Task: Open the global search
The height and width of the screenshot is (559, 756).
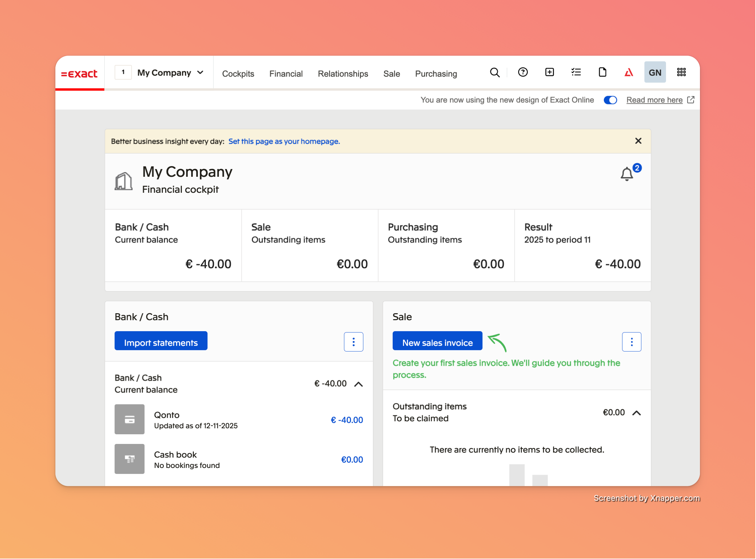Action: [495, 72]
